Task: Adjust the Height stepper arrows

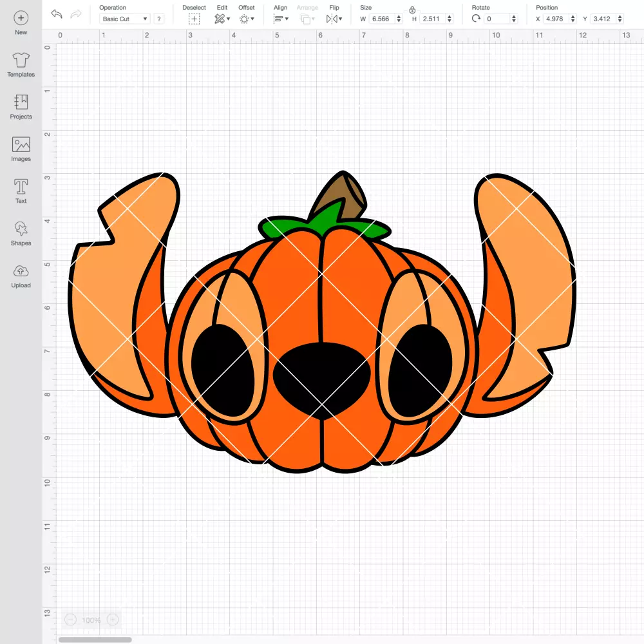Action: (450, 19)
